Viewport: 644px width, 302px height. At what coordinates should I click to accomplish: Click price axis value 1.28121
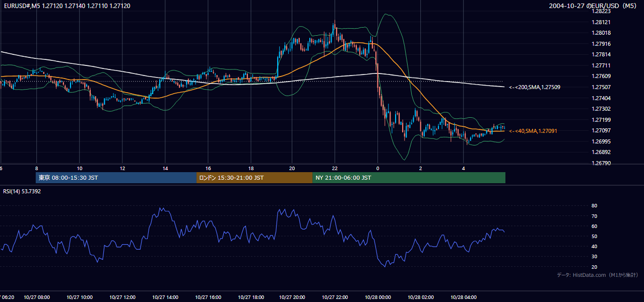[602, 22]
